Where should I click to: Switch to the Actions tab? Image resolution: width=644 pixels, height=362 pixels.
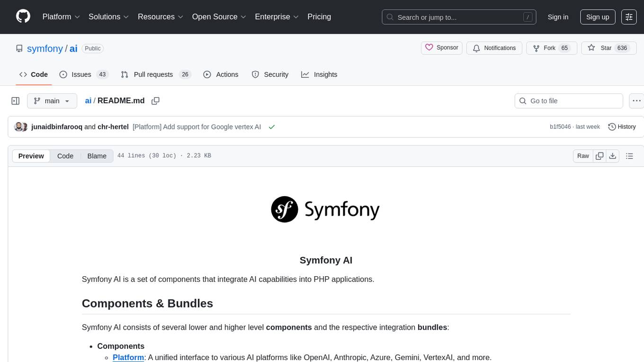coord(221,74)
